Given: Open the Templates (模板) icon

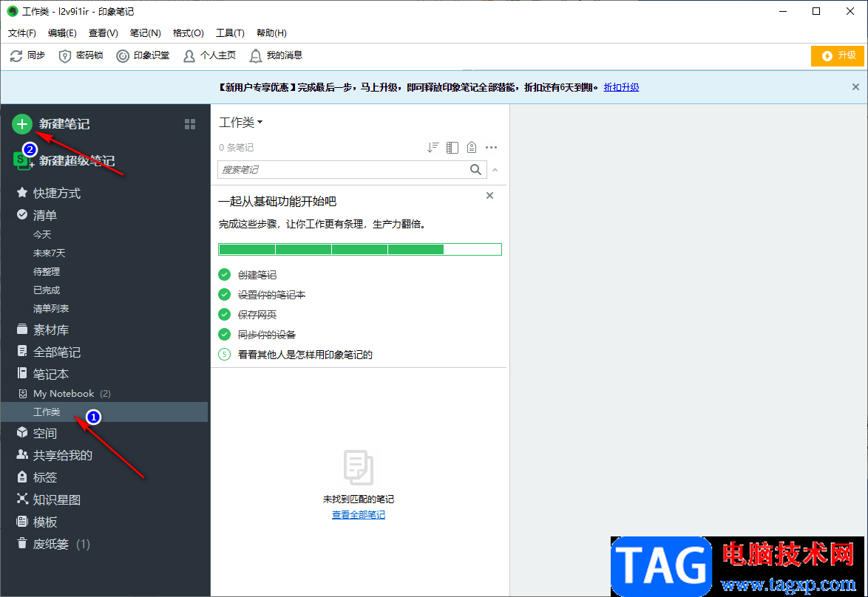Looking at the screenshot, I should tap(22, 521).
